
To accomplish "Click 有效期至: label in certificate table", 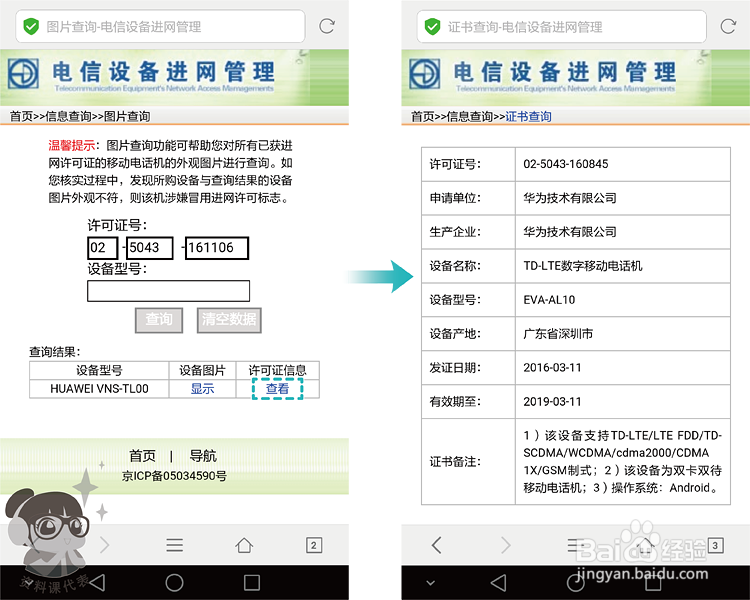I will tap(455, 402).
